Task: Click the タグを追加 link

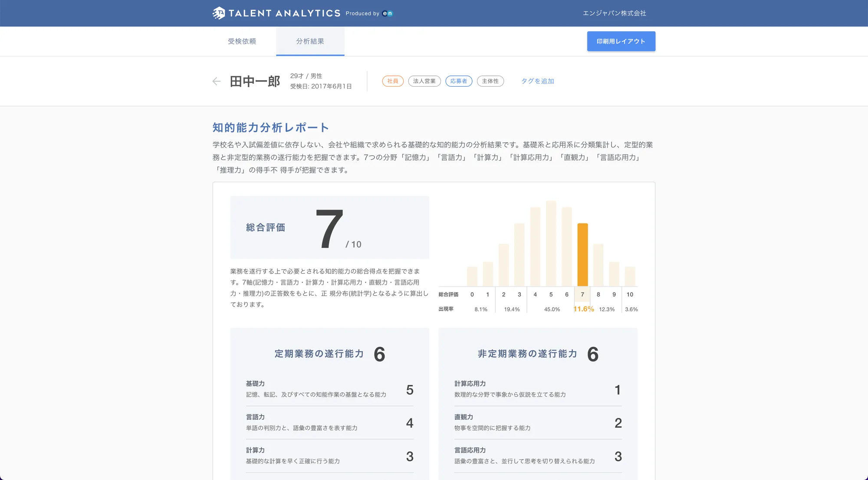Action: point(537,81)
